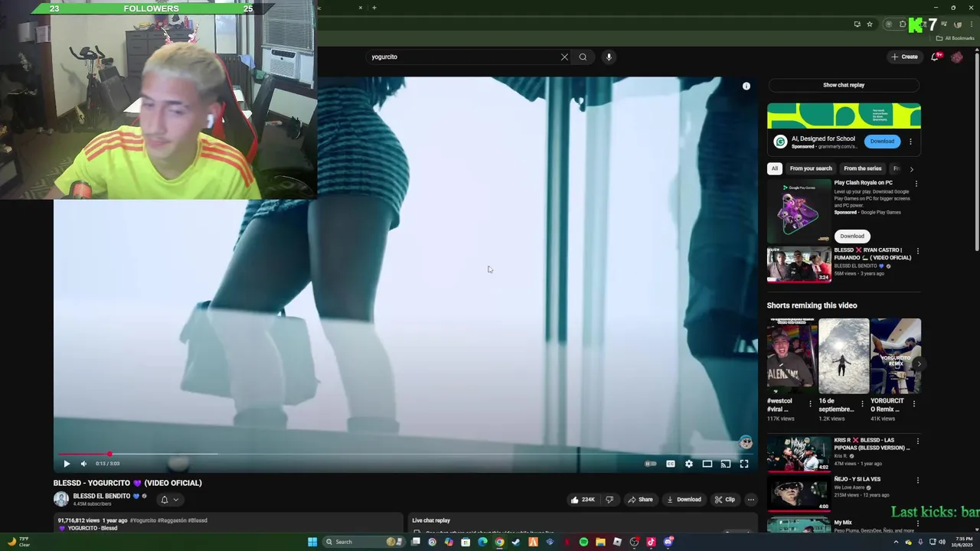Open Chrome three-dot menu
Viewport: 980px width, 551px height.
pos(972,24)
